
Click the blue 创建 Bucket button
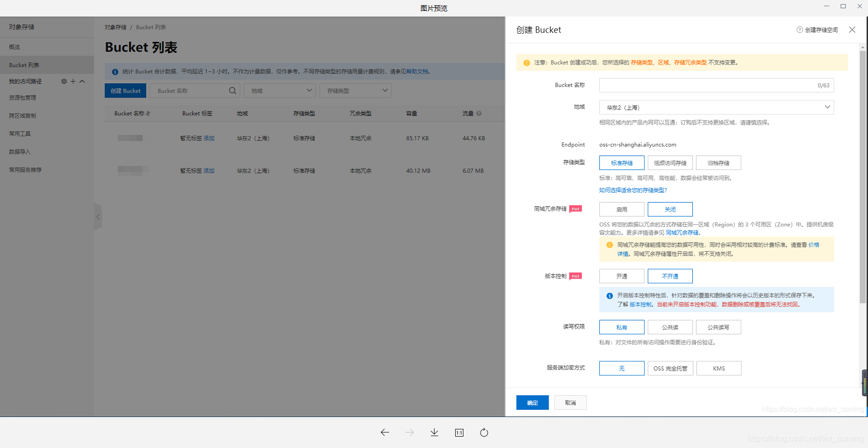coord(126,90)
